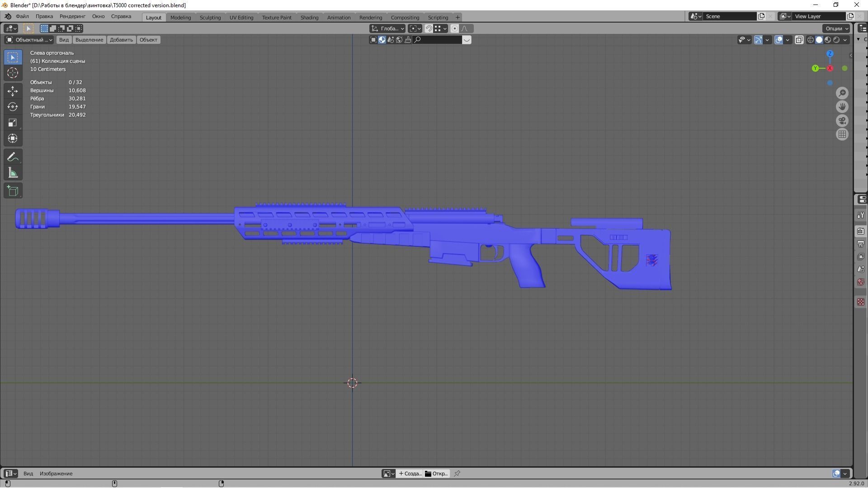
Task: Select the Rotate tool
Action: pos(12,107)
